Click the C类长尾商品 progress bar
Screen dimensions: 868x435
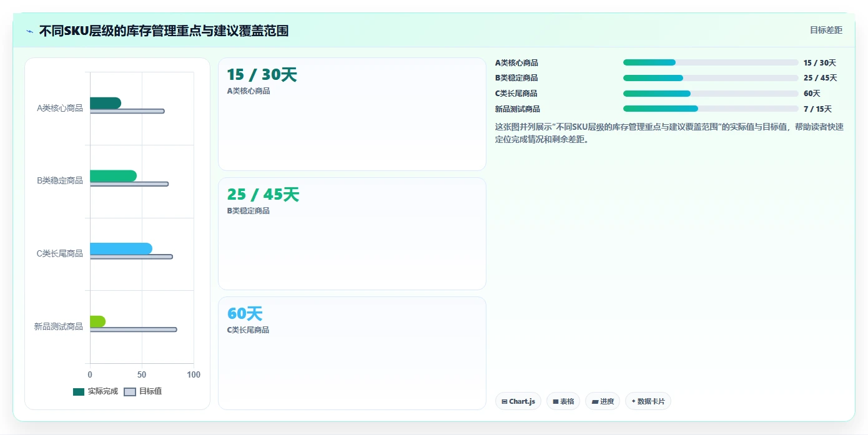[711, 94]
